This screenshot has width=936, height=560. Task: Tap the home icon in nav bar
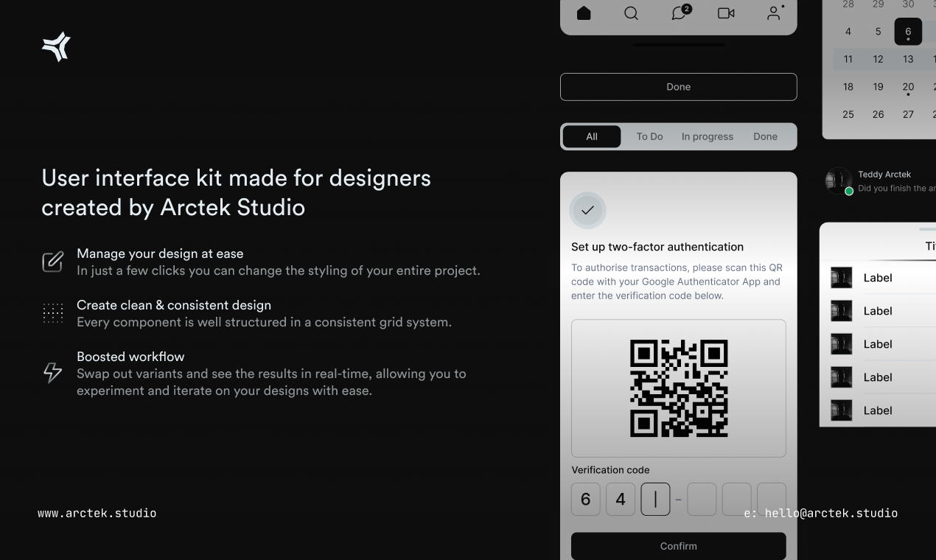(x=584, y=13)
